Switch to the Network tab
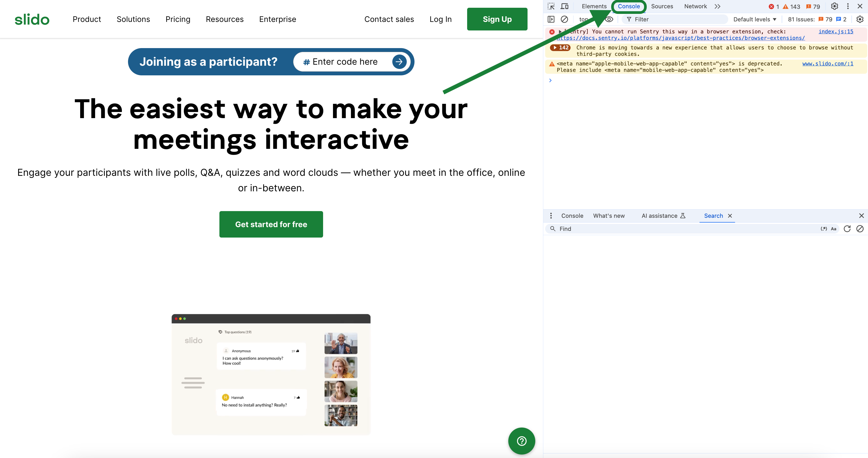 click(x=695, y=6)
